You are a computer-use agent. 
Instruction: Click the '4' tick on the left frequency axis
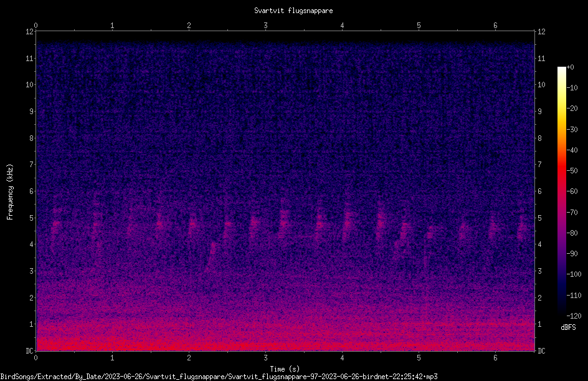click(31, 244)
